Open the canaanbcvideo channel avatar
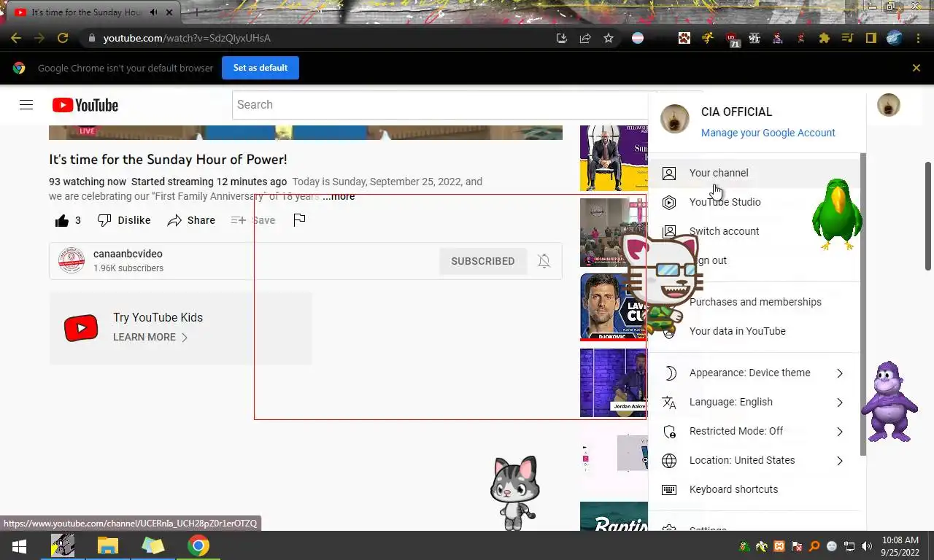The width and height of the screenshot is (934, 560). click(72, 260)
